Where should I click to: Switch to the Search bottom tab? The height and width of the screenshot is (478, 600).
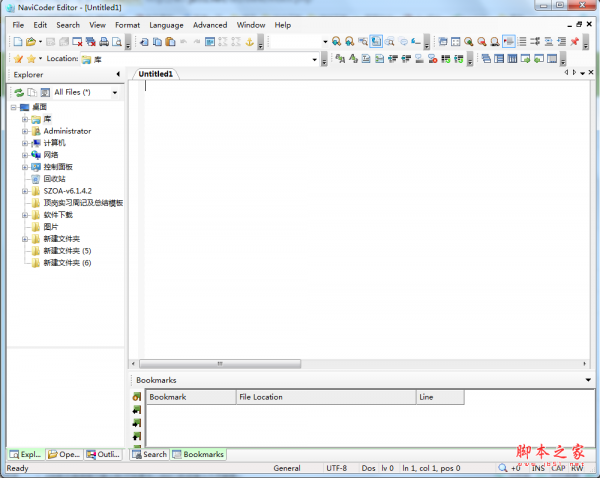150,454
